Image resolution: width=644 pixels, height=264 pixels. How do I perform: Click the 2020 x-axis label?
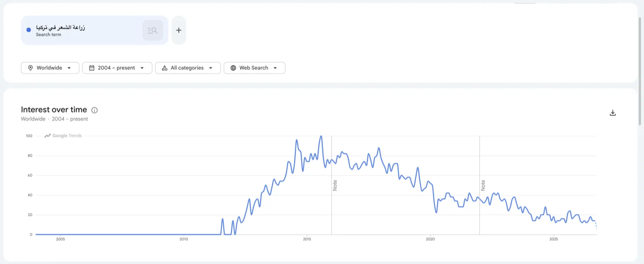point(430,239)
